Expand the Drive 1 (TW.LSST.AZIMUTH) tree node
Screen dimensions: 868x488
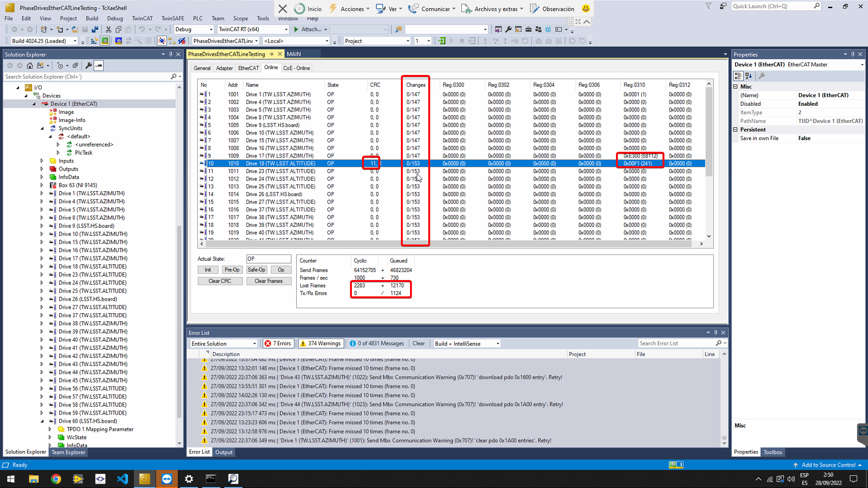pos(42,193)
